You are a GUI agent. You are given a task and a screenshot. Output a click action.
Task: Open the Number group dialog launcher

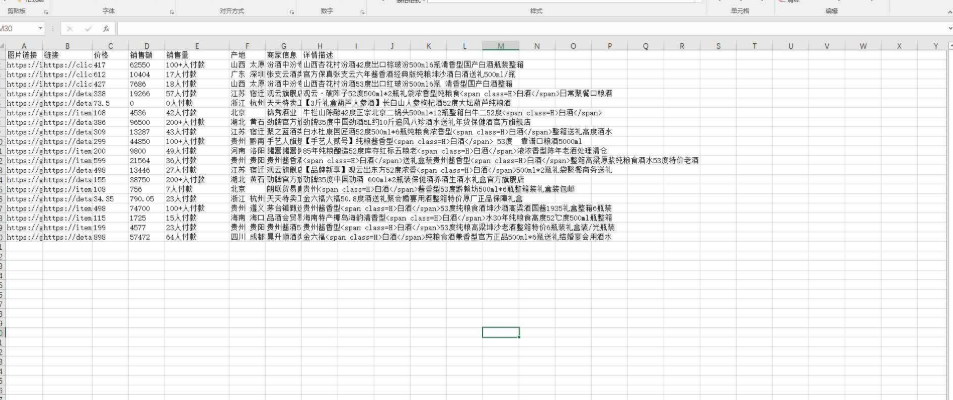(x=363, y=12)
